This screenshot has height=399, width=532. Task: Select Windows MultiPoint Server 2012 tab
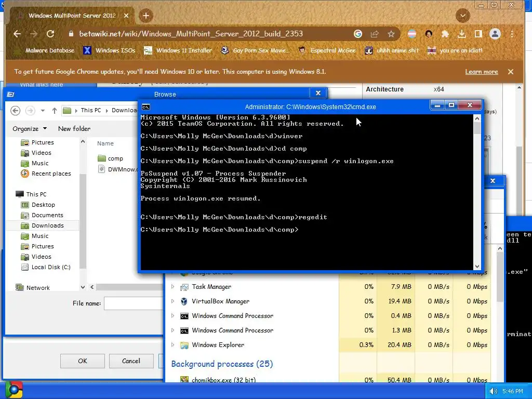pos(72,16)
